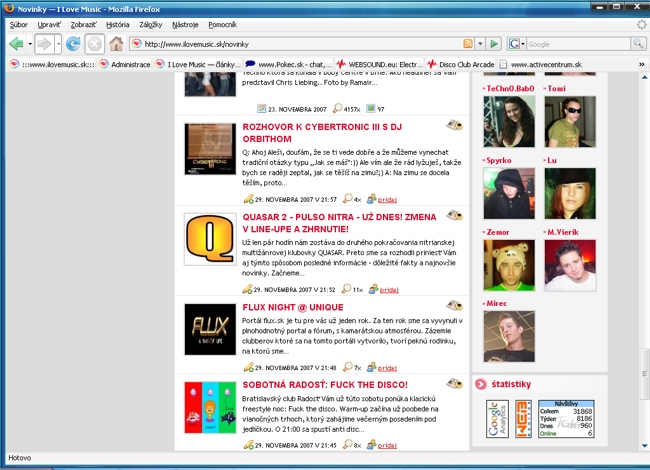Click the Návštěvy visitor counter widget
650x470 pixels.
coord(566,419)
